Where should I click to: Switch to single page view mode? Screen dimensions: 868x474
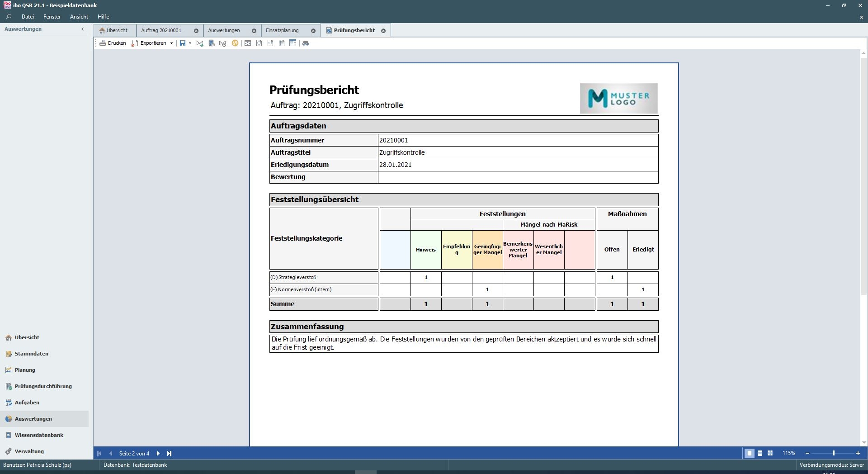(750, 453)
